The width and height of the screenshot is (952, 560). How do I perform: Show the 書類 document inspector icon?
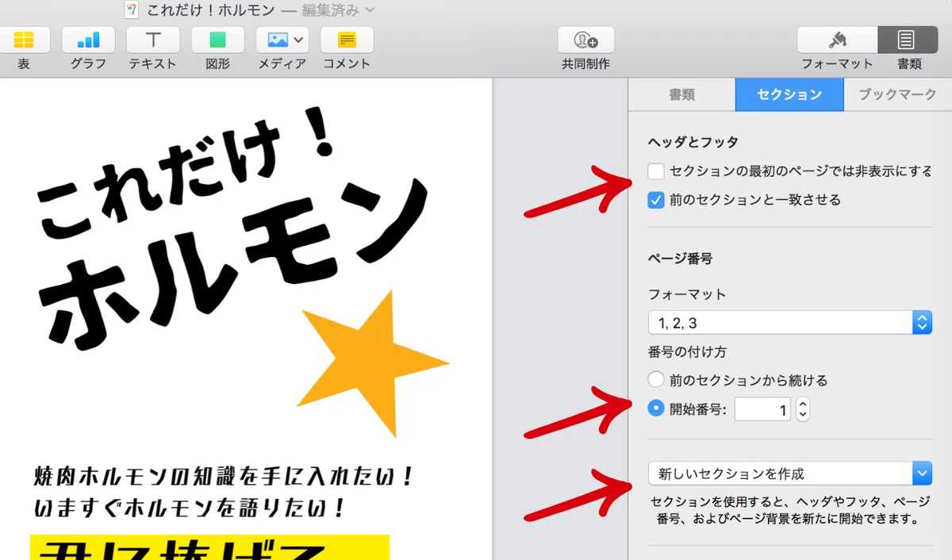click(908, 40)
